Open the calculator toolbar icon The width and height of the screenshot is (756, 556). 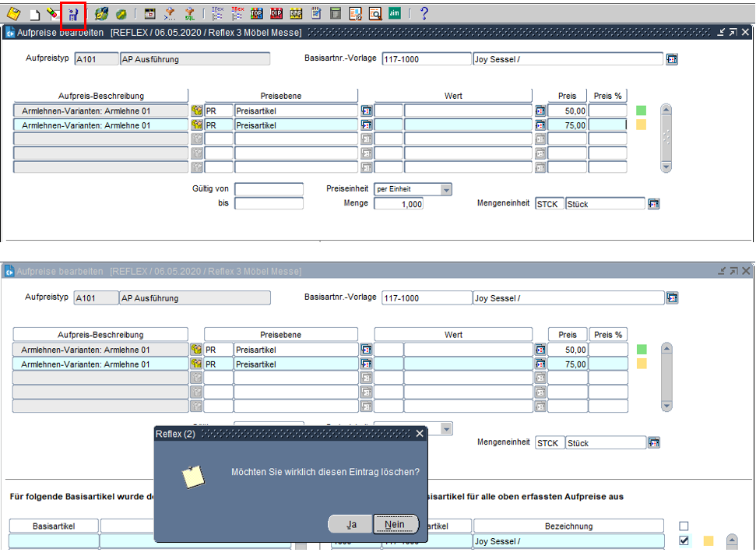coord(336,13)
